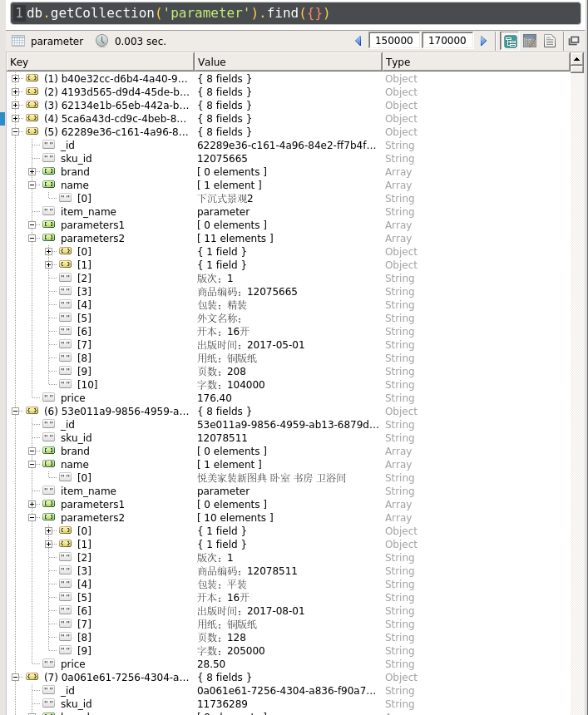
Task: Click the Value column header
Action: point(288,62)
